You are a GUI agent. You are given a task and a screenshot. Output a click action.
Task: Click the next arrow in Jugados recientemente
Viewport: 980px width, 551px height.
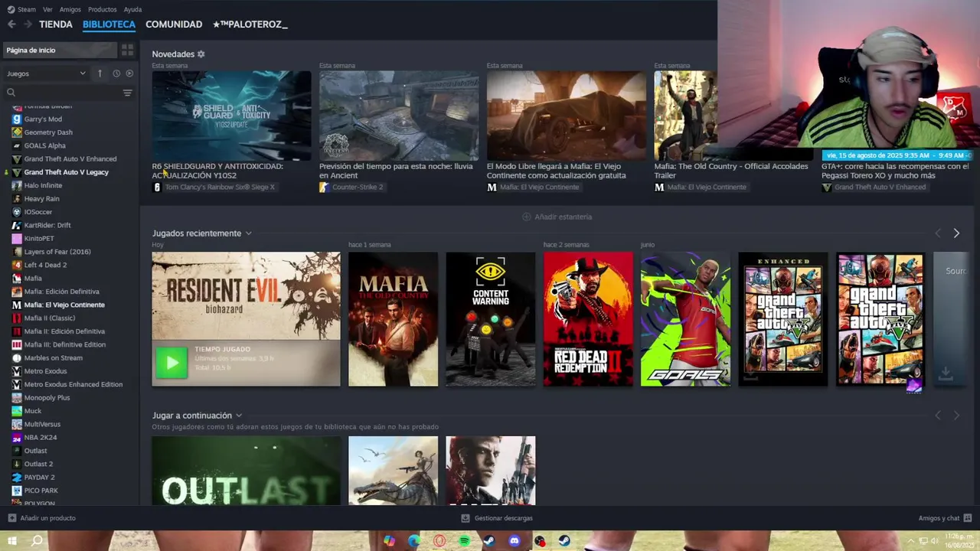coord(956,233)
